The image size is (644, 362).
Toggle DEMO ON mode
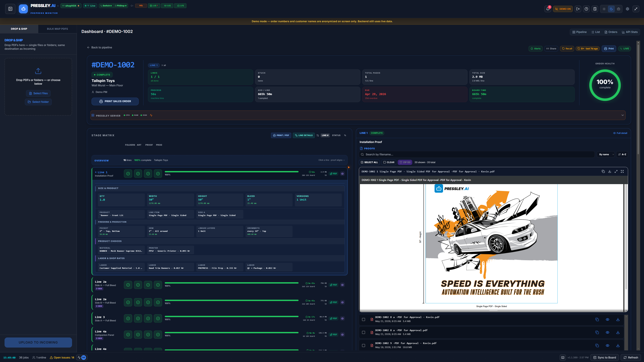click(x=563, y=9)
